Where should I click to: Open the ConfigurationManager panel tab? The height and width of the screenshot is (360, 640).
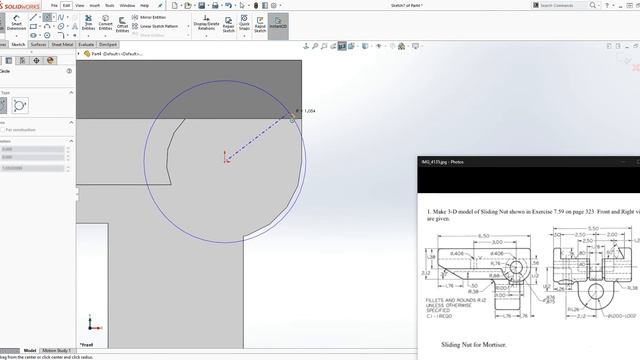point(22,61)
